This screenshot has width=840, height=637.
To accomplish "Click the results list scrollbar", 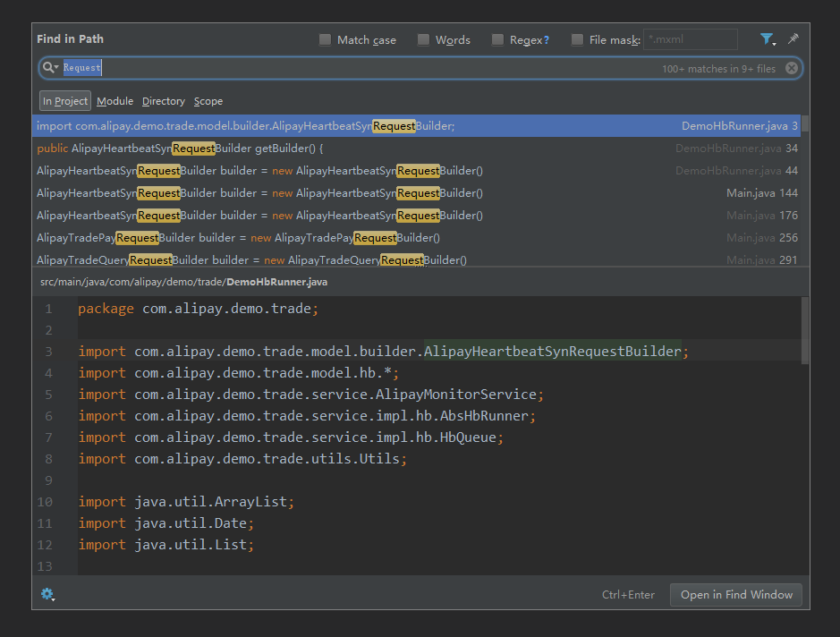I will tap(804, 123).
